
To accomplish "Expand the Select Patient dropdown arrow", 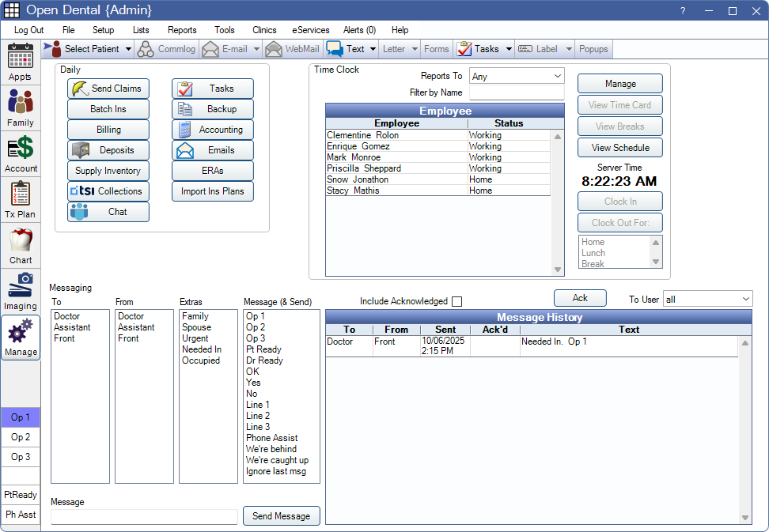I will point(128,49).
